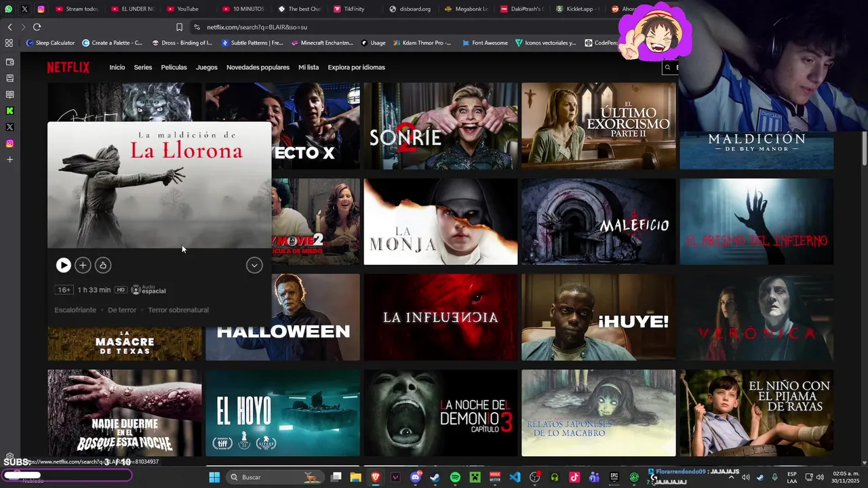Open Sonríe 2 thumbnail
The height and width of the screenshot is (488, 868).
(x=441, y=126)
